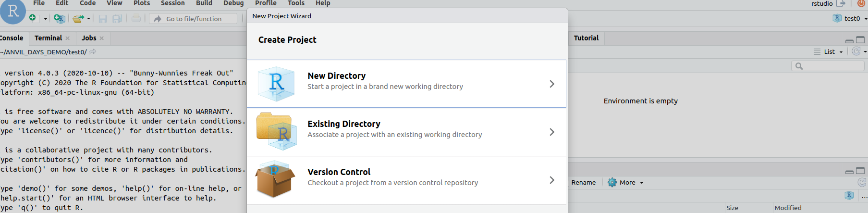This screenshot has height=213, width=868.
Task: Open the Tools menu
Action: click(x=296, y=3)
